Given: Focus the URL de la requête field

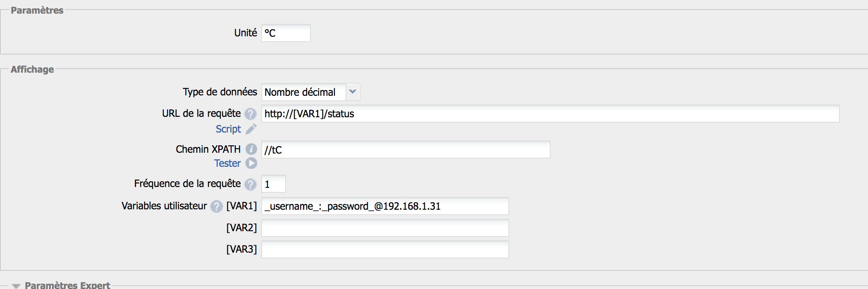Looking at the screenshot, I should coord(550,114).
